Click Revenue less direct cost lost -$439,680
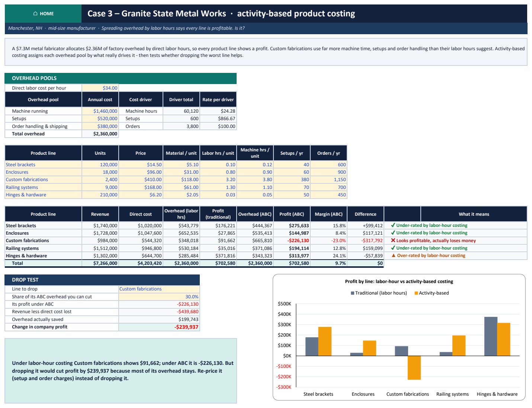Viewport: 532px width, 408px height. [x=159, y=312]
